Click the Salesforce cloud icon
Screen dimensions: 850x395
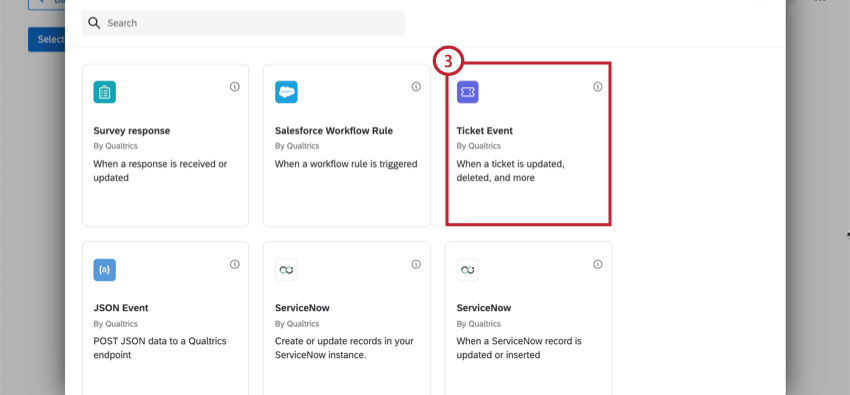point(286,92)
